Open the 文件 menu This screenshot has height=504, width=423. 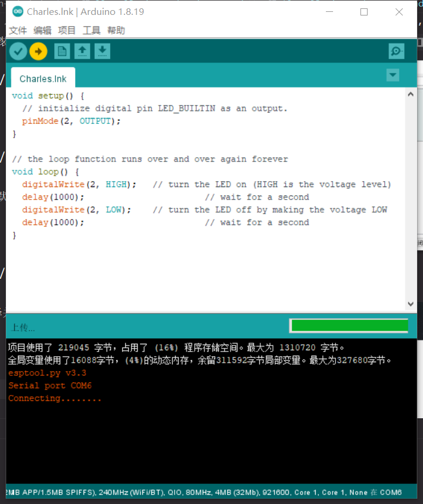[18, 30]
